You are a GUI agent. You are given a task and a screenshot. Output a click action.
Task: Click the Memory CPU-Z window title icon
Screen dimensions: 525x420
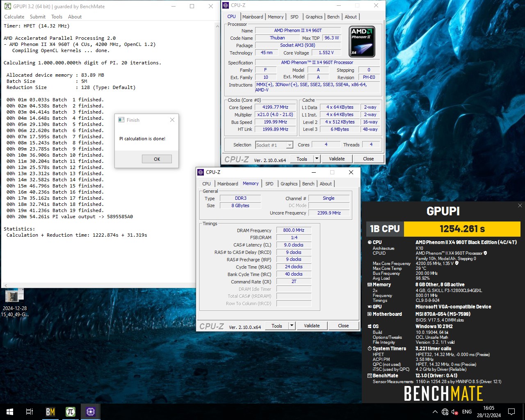point(201,172)
